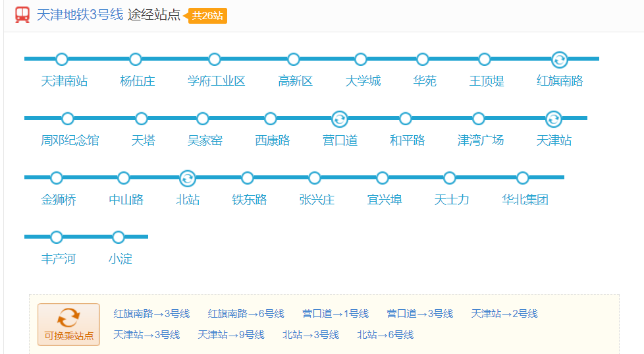Open the 西康路 station link

click(273, 140)
